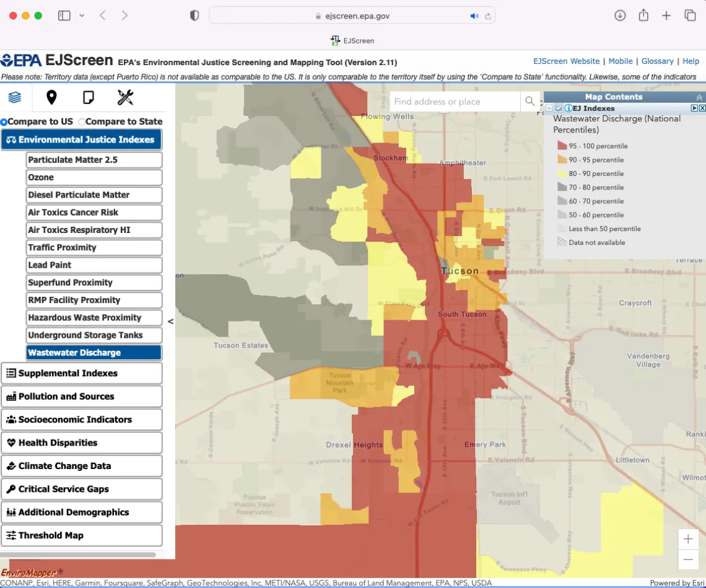Expand the Socioeconomic Indicators section

pyautogui.click(x=82, y=419)
